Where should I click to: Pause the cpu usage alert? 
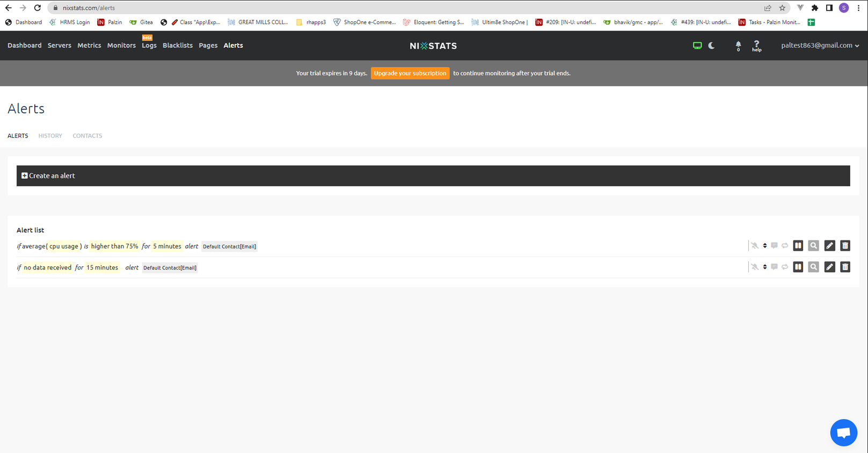[x=798, y=246]
